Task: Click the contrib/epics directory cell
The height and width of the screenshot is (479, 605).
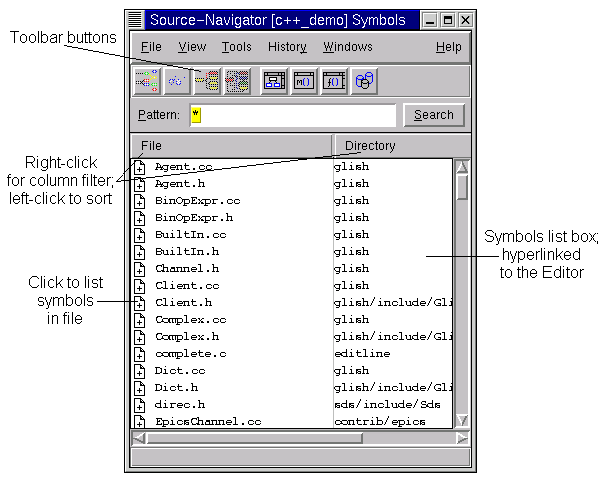Action: (x=380, y=421)
